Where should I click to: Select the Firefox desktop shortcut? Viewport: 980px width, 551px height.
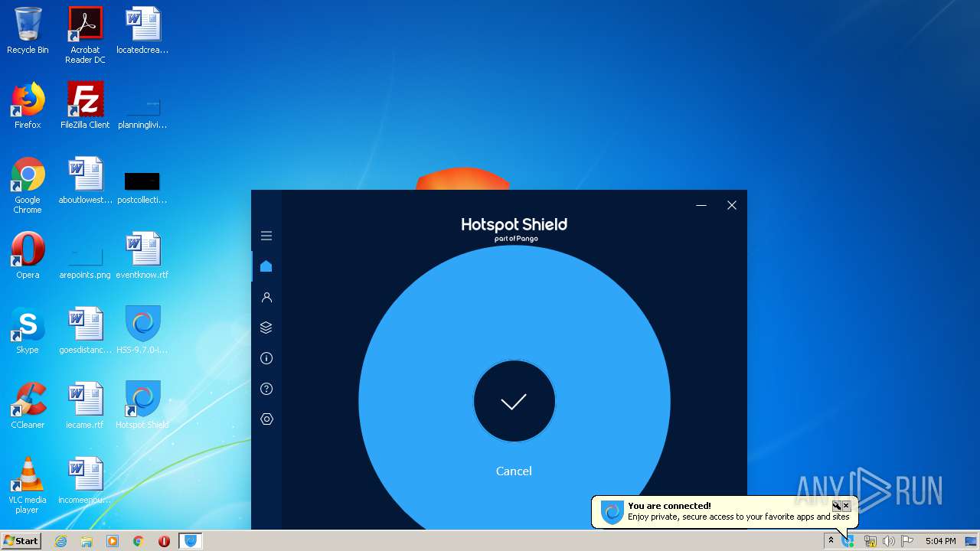pyautogui.click(x=28, y=106)
